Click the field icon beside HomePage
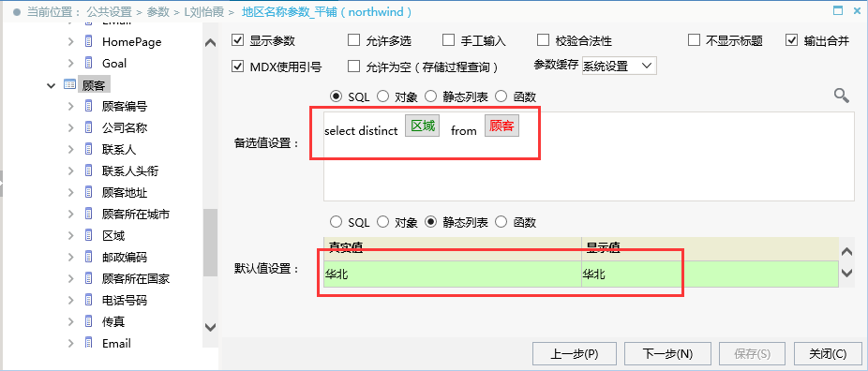The width and height of the screenshot is (868, 371). [88, 41]
